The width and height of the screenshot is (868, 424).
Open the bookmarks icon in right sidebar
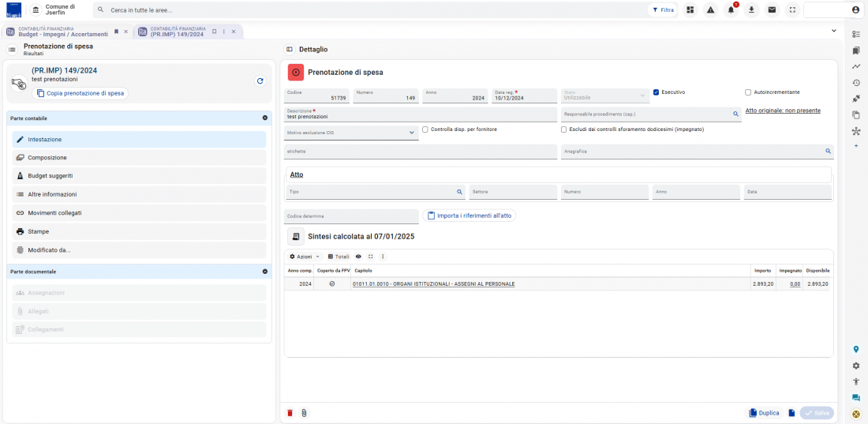tap(856, 51)
